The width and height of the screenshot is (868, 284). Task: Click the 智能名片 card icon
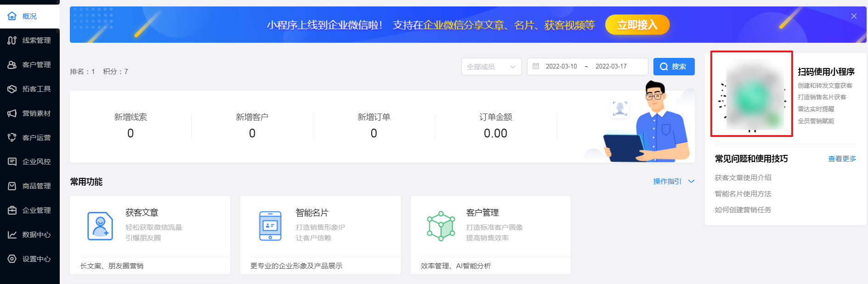point(270,226)
